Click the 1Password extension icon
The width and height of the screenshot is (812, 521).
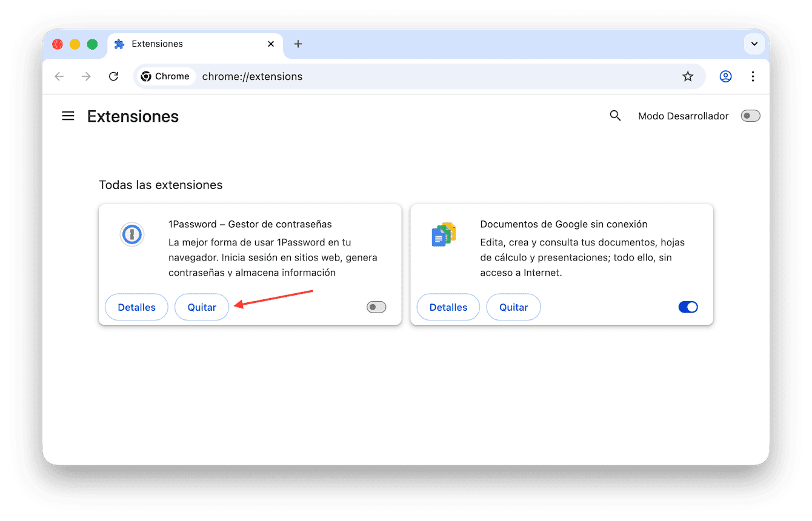click(131, 234)
